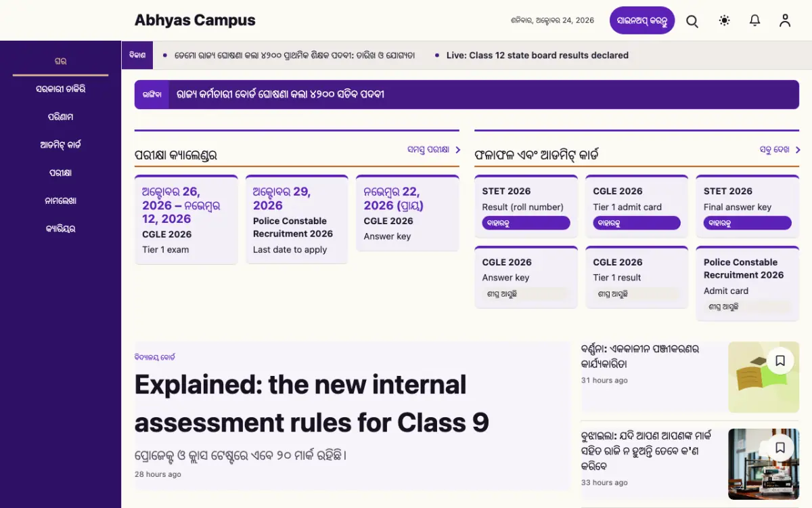Image resolution: width=812 pixels, height=508 pixels.
Task: Select ଘର in the sidebar
Action: point(60,61)
